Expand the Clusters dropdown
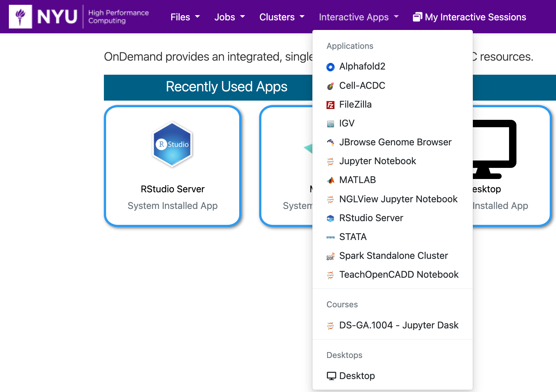The height and width of the screenshot is (392, 556). click(282, 17)
